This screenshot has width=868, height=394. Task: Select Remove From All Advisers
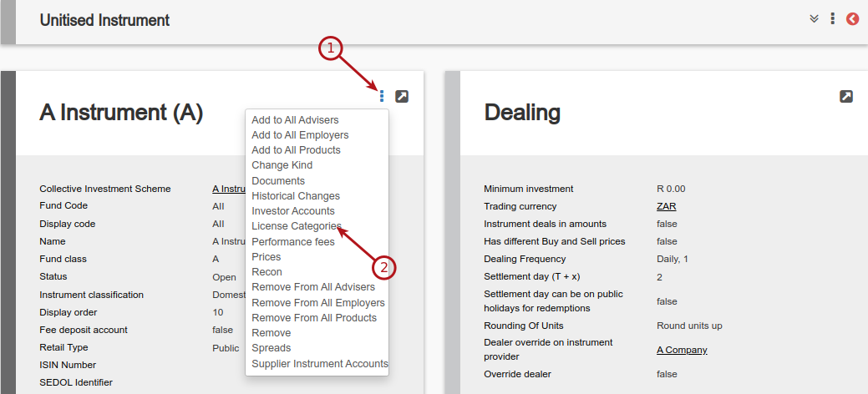(x=313, y=287)
